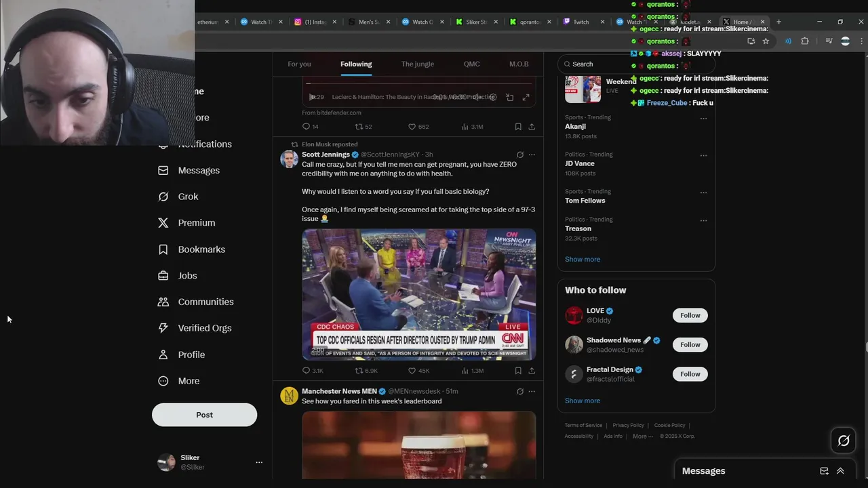Go to Profile in the sidebar

point(181,354)
